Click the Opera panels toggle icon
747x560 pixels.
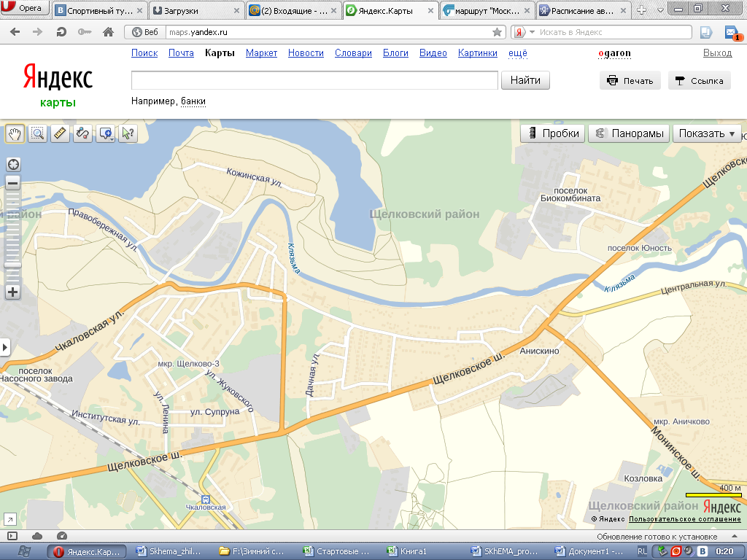pyautogui.click(x=12, y=536)
